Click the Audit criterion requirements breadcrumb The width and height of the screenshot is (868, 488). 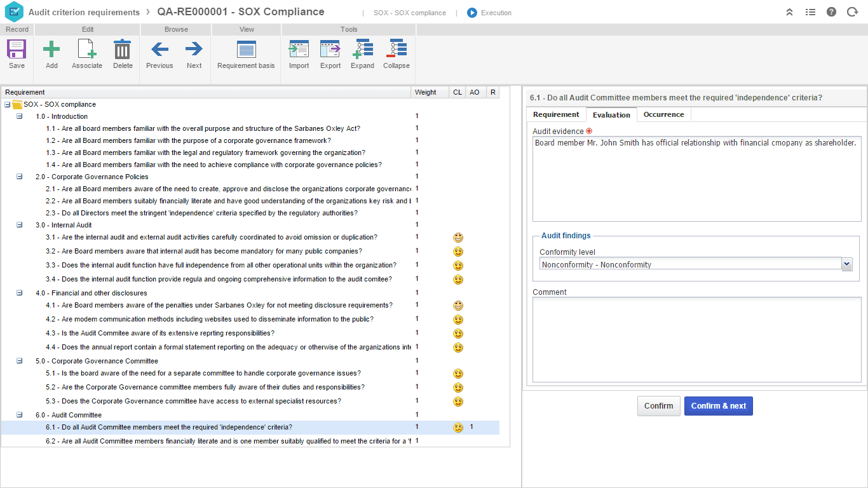(x=84, y=12)
